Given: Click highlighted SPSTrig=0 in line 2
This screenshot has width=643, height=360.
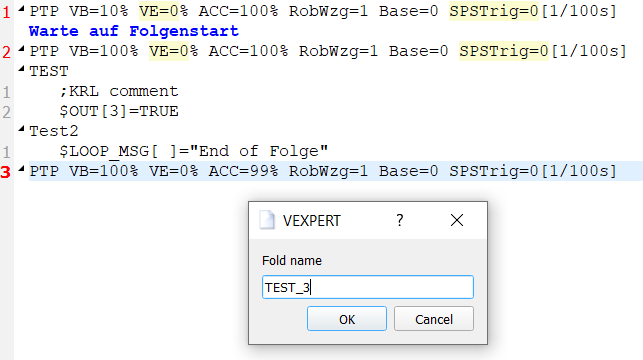Looking at the screenshot, I should point(504,51).
